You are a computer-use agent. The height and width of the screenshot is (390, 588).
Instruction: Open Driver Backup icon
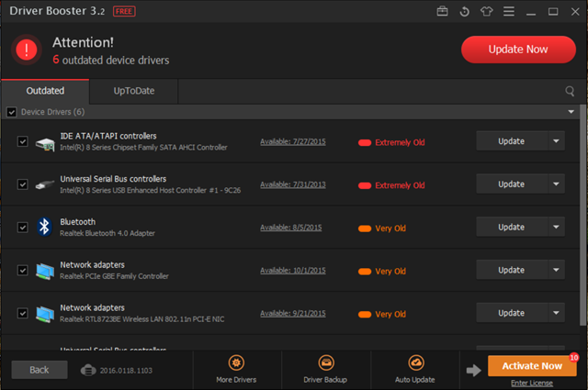click(x=326, y=362)
